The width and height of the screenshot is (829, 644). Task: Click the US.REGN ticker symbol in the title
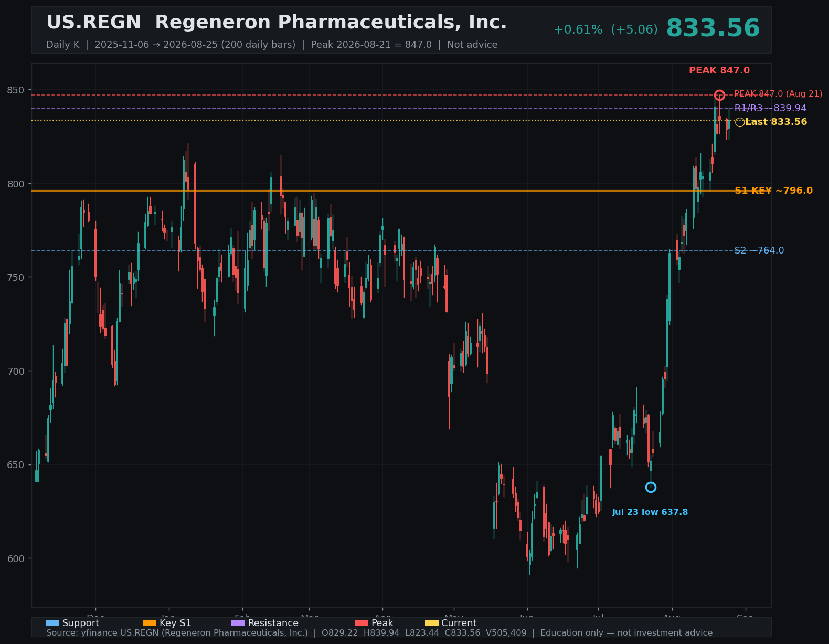[94, 23]
